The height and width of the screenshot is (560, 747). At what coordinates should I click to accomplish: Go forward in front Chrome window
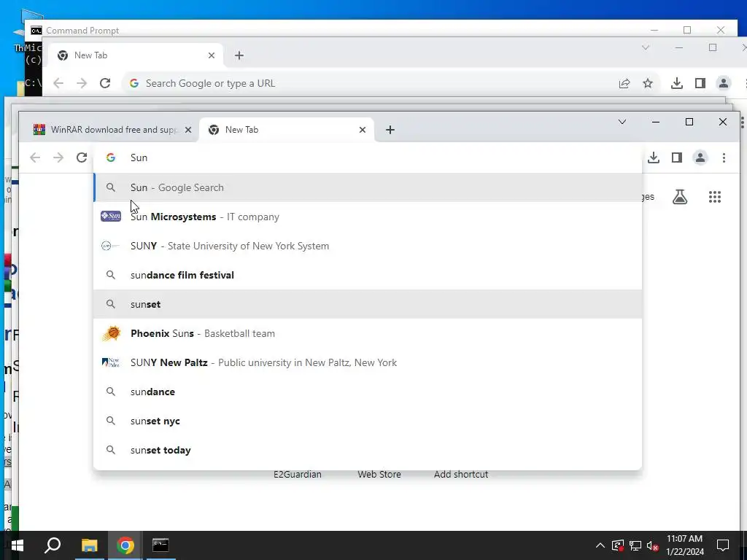tap(58, 157)
